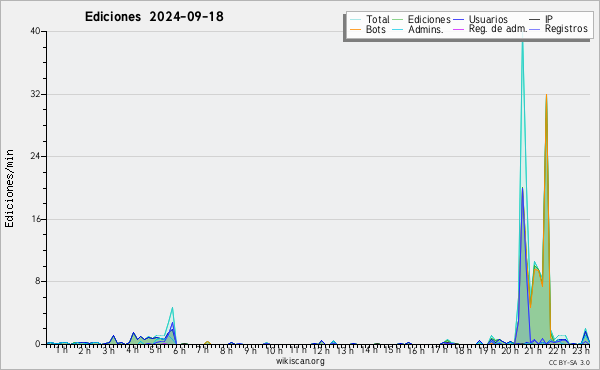Click the orange Bots legend line swatch

pos(355,29)
